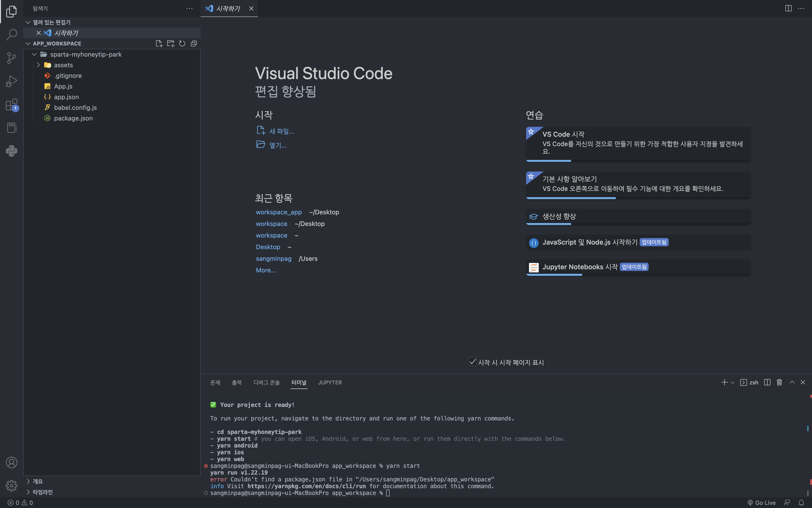Split the editor to the right
812x508 pixels.
(x=789, y=8)
